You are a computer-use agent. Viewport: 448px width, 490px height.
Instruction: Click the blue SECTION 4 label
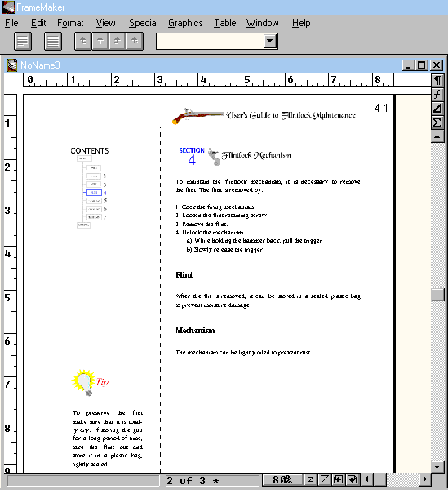[x=192, y=156]
